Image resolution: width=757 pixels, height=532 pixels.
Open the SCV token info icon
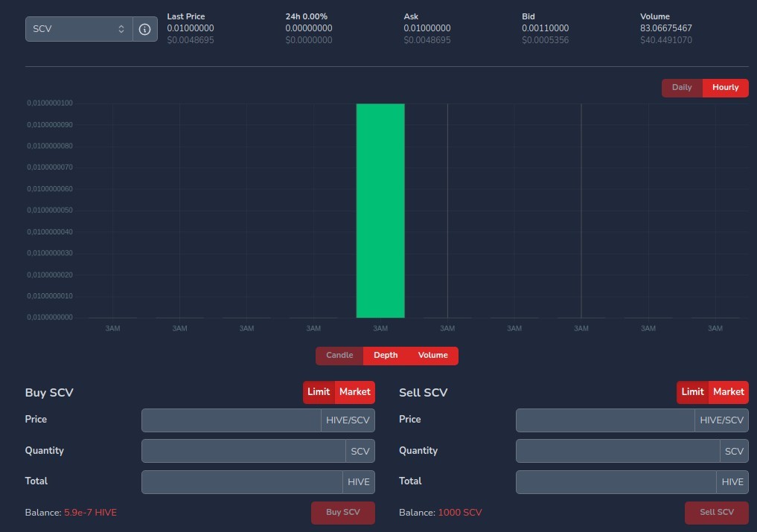(x=145, y=29)
